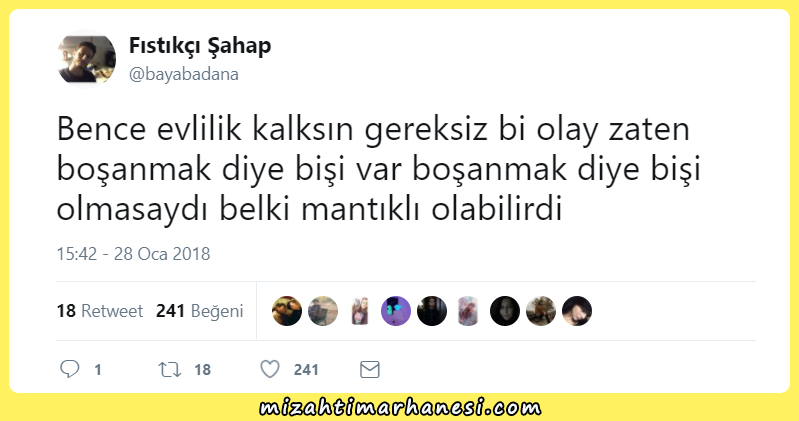This screenshot has width=799, height=421.
Task: Click the eighth liker avatar
Action: pos(541,311)
